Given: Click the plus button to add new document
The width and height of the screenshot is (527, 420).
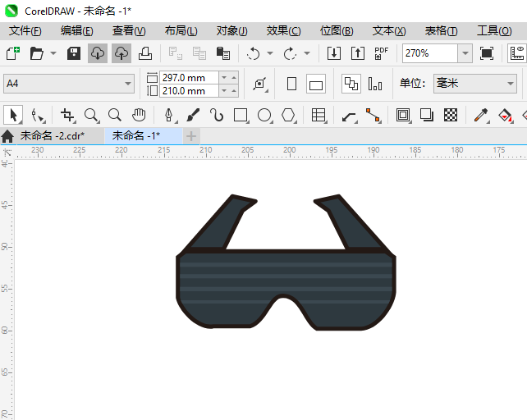Looking at the screenshot, I should pos(191,135).
